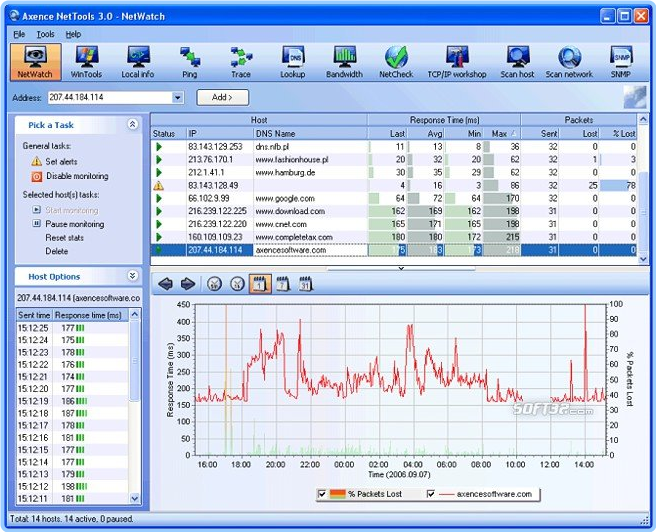
Task: Select the 31-day calendar chart view
Action: [x=305, y=284]
